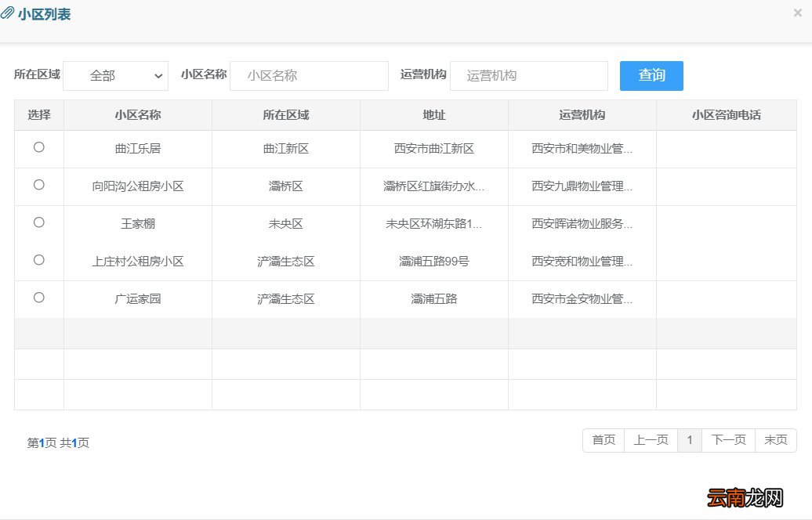Image resolution: width=812 pixels, height=520 pixels.
Task: Click inside the 运营机构 operator input box
Action: (528, 75)
